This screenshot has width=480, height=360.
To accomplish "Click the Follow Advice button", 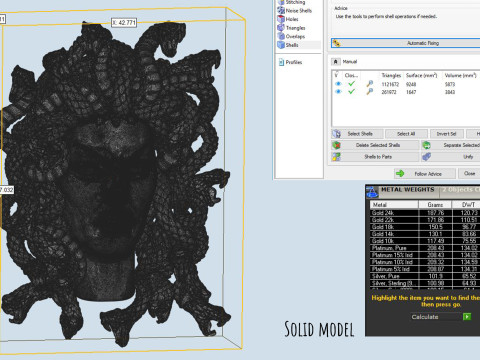I will (425, 174).
